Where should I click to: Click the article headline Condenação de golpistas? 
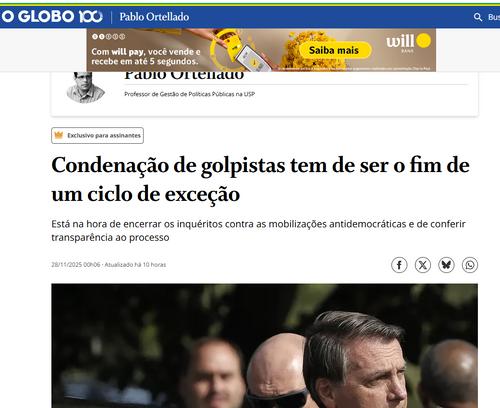[260, 179]
